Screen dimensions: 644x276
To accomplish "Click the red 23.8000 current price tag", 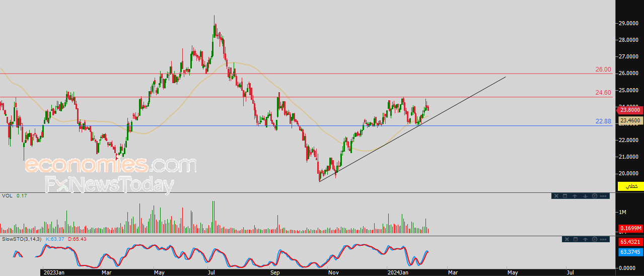I will coord(630,109).
